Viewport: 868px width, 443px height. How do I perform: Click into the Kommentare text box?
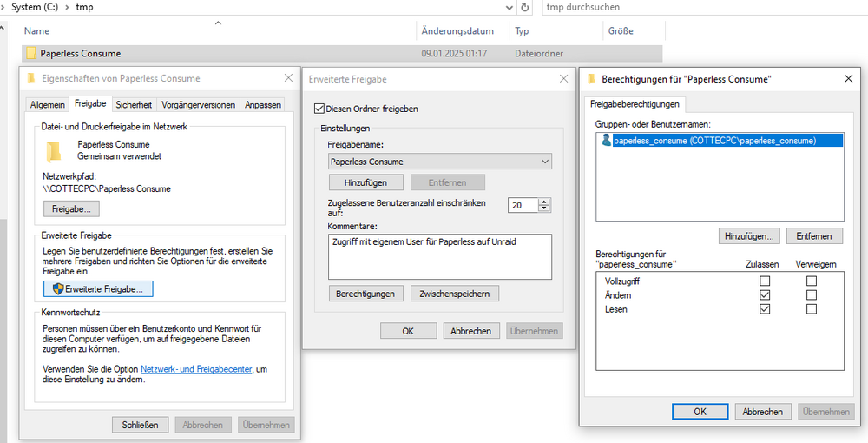click(440, 257)
